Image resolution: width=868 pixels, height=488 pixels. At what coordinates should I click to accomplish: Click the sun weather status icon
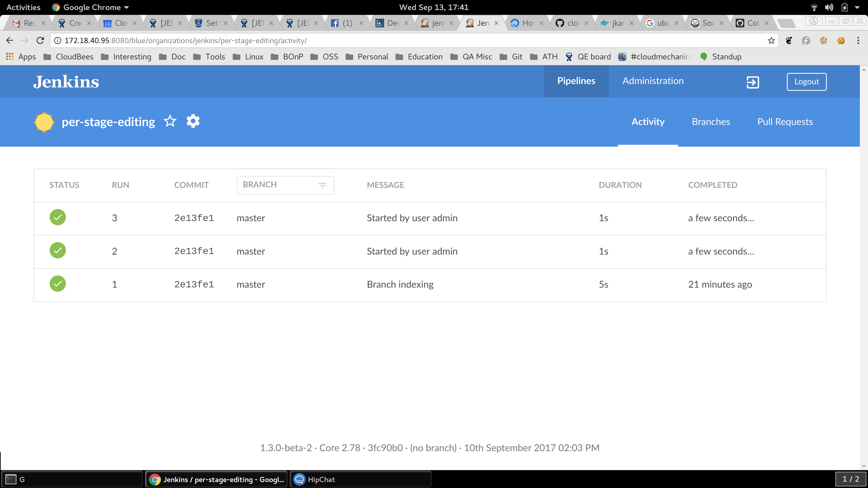pos(44,122)
